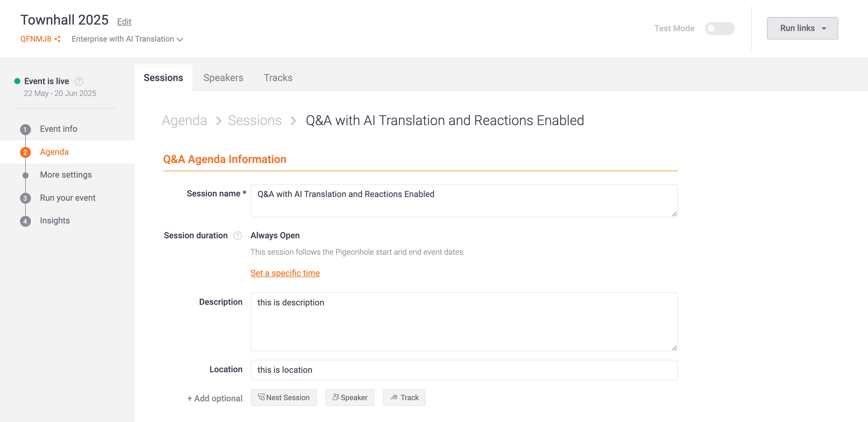
Task: Add a Speaker to the session
Action: point(350,398)
